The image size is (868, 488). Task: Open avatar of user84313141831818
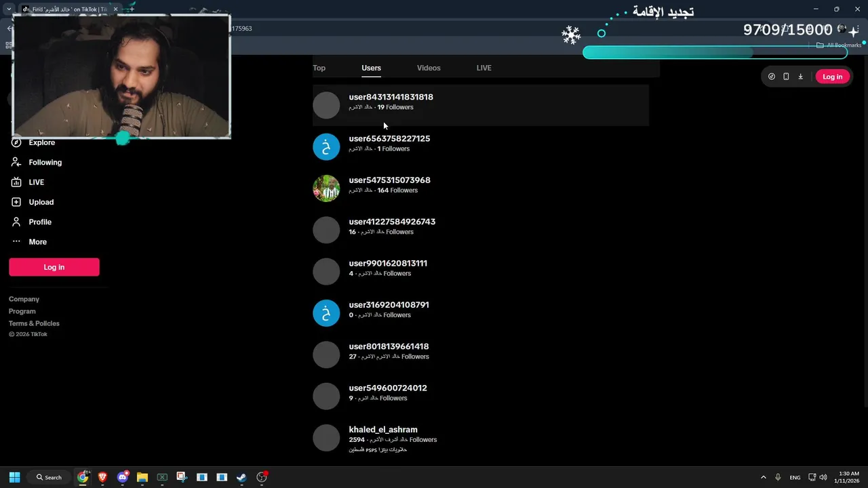click(x=326, y=105)
